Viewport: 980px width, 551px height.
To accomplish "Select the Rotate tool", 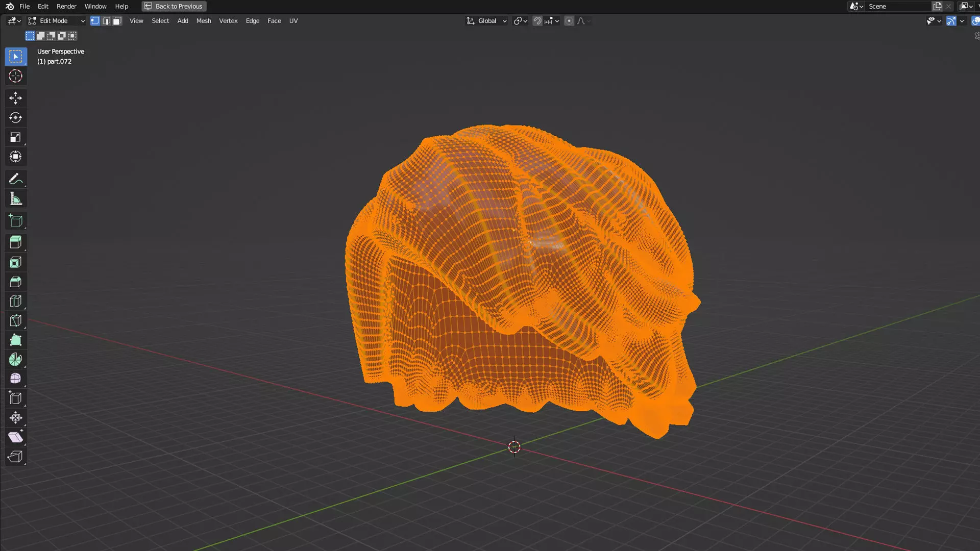I will pos(15,118).
